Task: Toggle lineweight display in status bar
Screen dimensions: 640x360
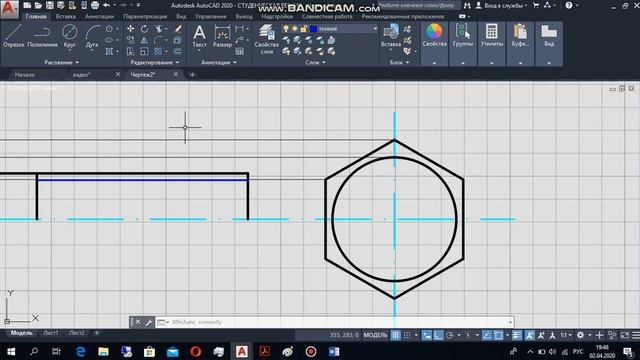Action: (x=517, y=335)
